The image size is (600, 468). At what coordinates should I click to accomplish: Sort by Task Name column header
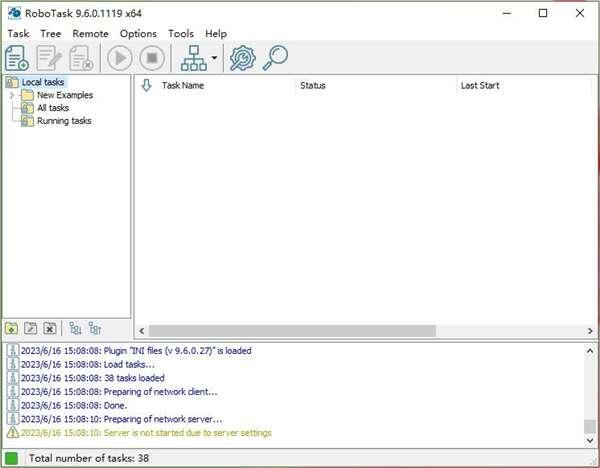[x=183, y=86]
